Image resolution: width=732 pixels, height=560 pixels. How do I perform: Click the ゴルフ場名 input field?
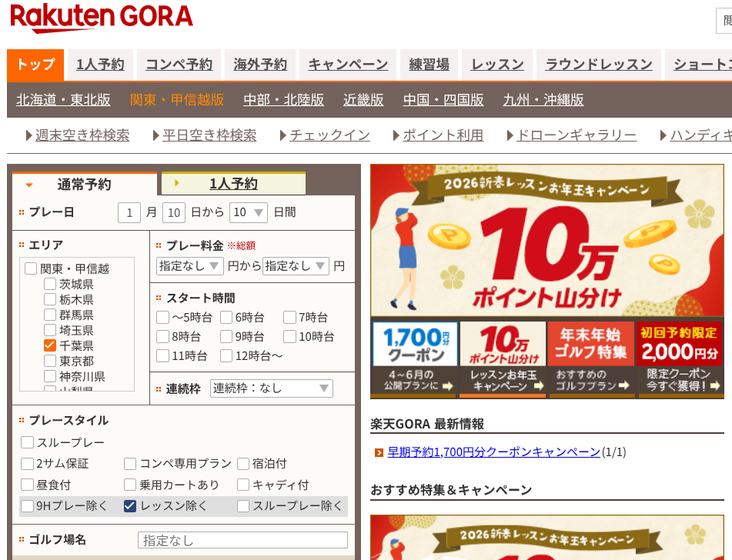[x=242, y=540]
